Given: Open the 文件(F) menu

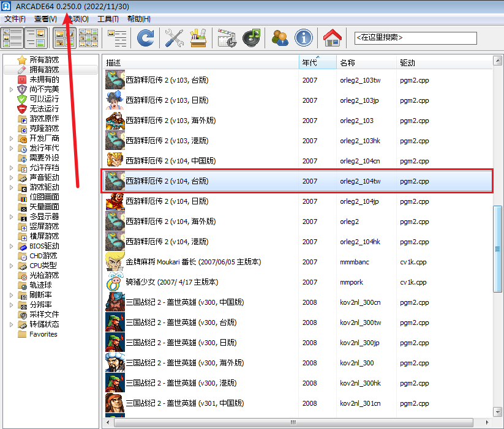Looking at the screenshot, I should (x=15, y=19).
